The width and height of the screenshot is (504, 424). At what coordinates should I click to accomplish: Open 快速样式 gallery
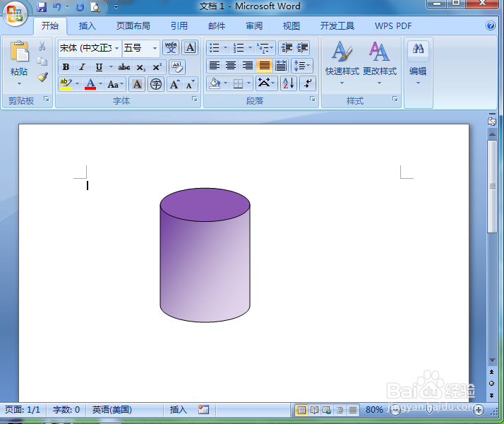click(342, 63)
